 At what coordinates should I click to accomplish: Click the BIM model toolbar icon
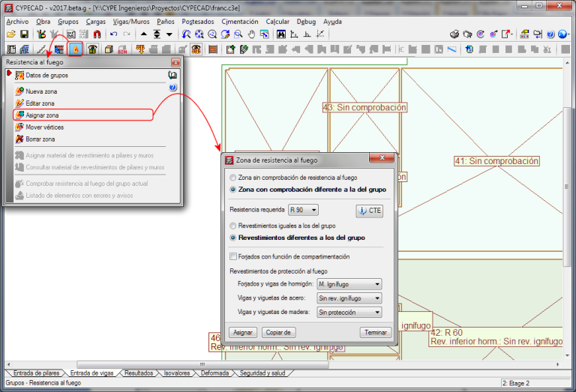click(x=122, y=49)
